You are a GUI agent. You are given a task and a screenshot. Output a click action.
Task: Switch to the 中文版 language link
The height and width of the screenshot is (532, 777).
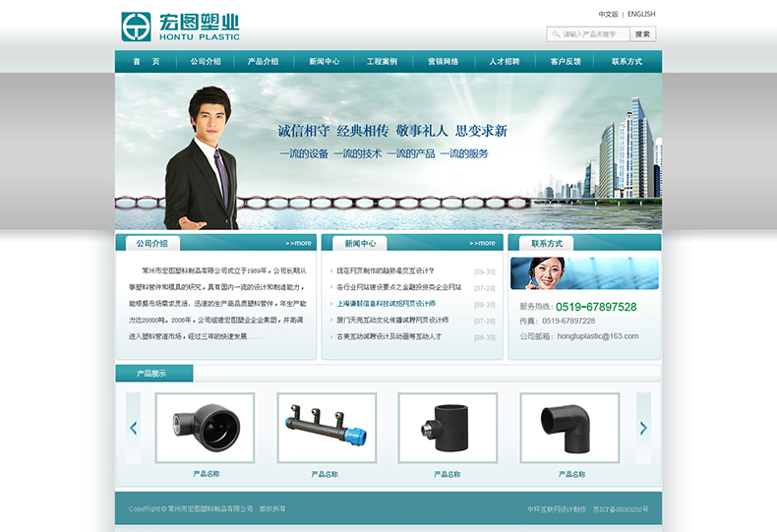click(608, 15)
